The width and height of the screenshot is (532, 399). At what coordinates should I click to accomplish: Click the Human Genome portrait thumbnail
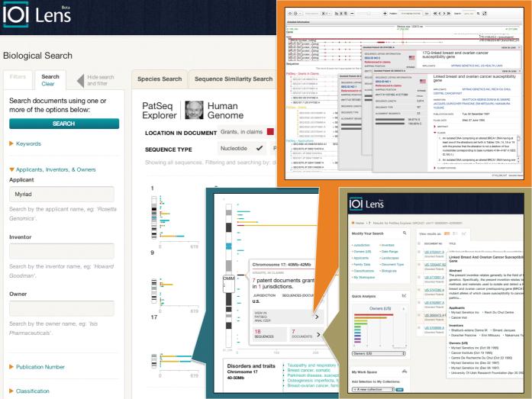tap(195, 108)
